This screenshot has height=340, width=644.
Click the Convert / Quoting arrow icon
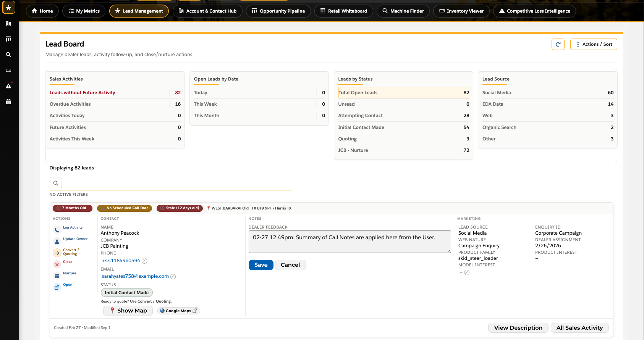pyautogui.click(x=57, y=253)
